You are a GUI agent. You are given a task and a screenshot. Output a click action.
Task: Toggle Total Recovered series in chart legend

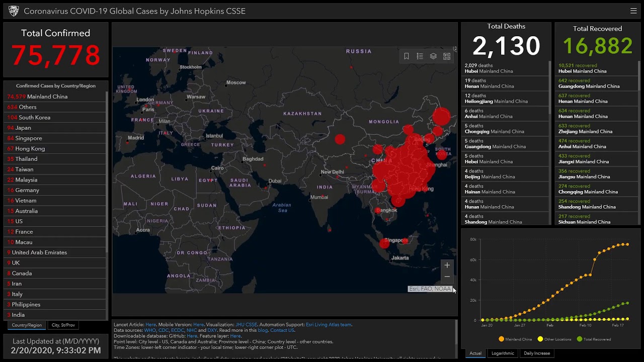[594, 339]
